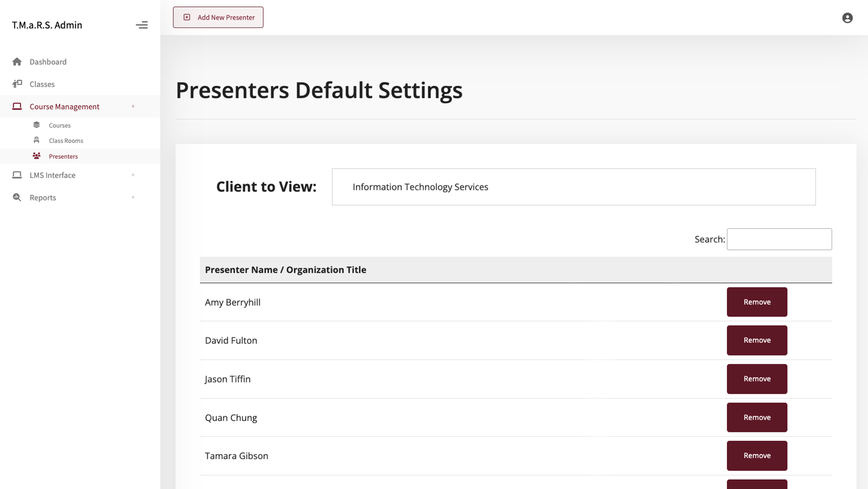Click the Dashboard home icon

[17, 62]
